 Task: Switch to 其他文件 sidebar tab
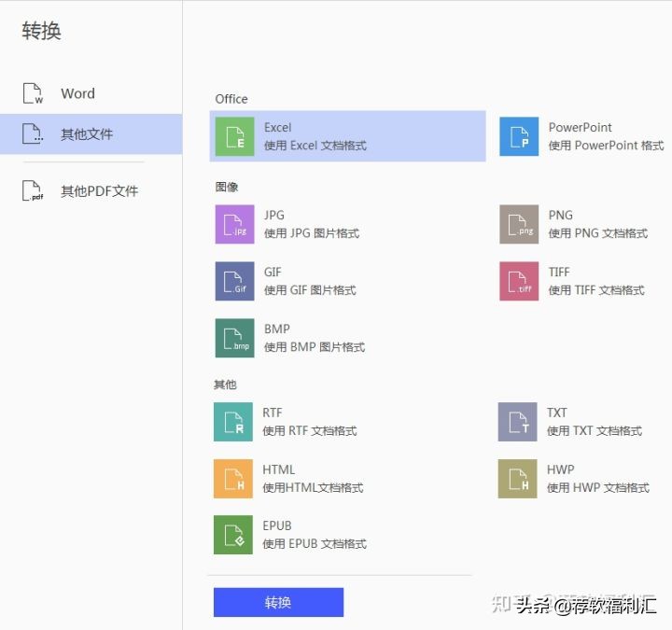(91, 133)
